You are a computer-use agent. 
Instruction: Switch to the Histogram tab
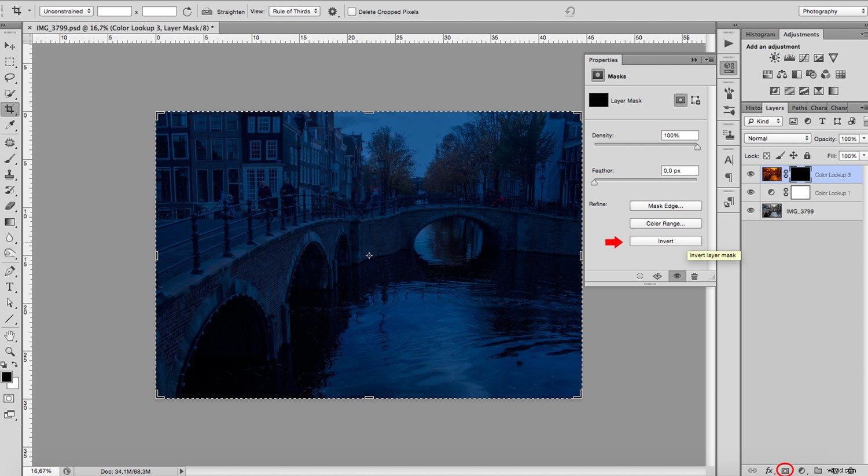click(x=760, y=34)
